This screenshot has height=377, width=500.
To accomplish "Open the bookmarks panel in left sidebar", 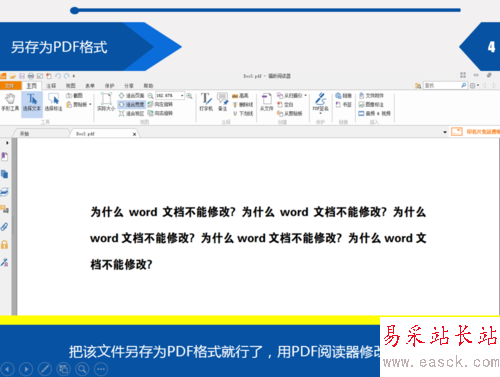I will tap(5, 156).
